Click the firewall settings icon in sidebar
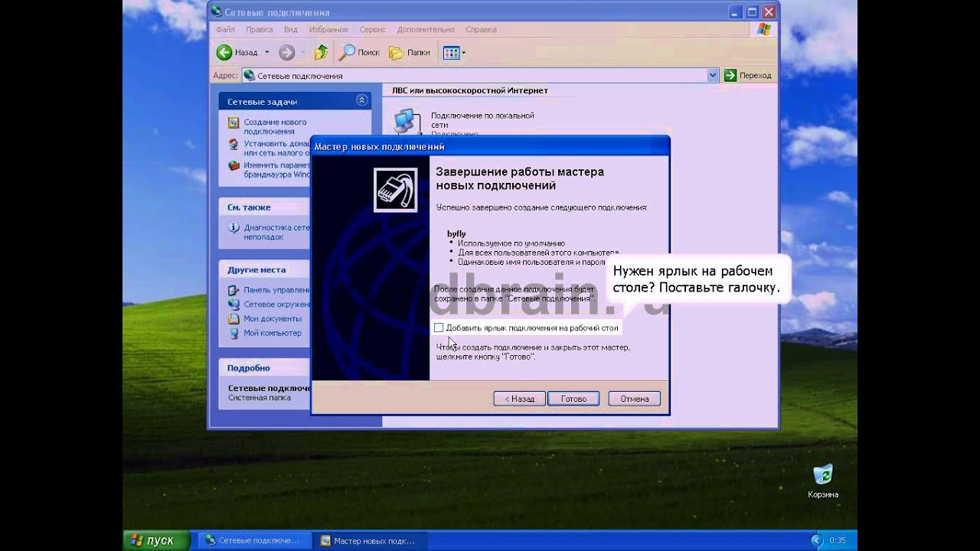Image resolution: width=980 pixels, height=551 pixels. 234,165
